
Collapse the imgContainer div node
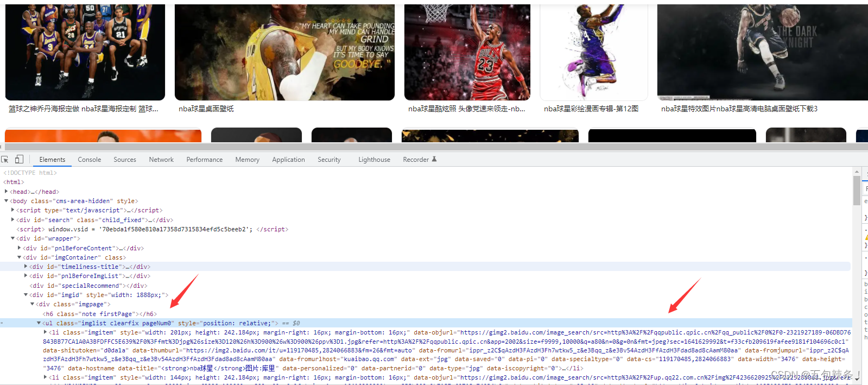(x=19, y=257)
